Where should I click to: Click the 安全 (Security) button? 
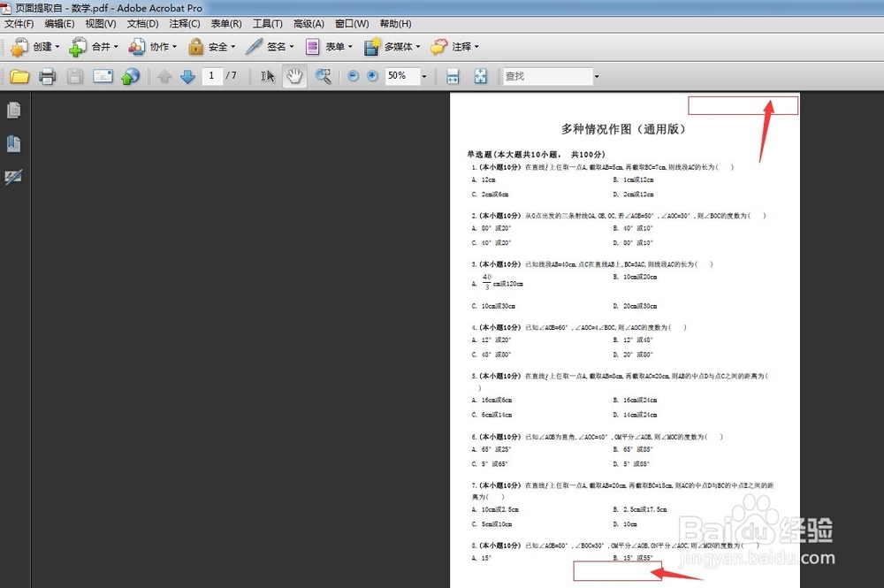click(x=212, y=46)
